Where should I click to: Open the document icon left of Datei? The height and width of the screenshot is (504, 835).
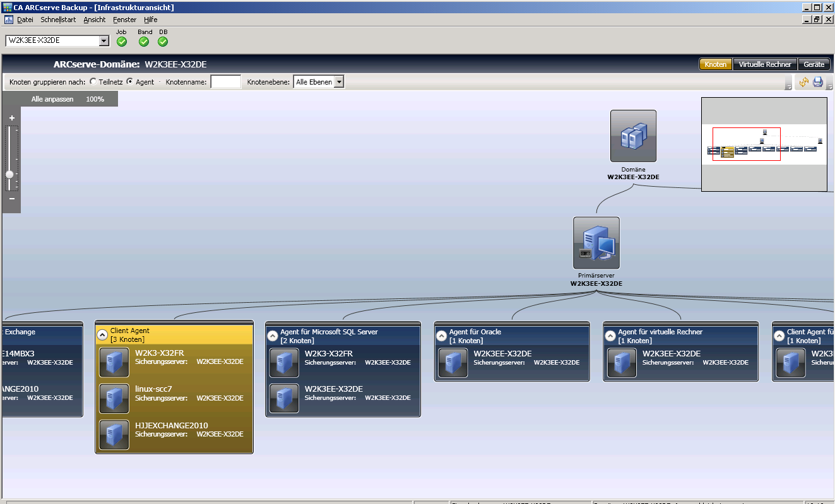coord(9,20)
